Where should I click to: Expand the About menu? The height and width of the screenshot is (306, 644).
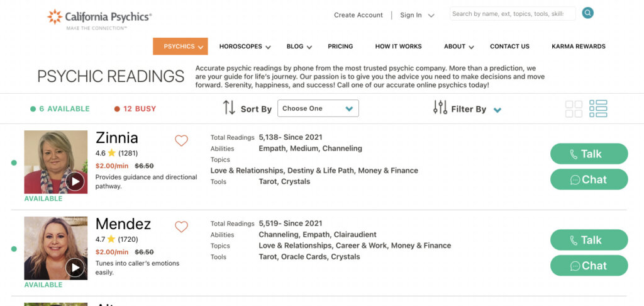(x=458, y=47)
